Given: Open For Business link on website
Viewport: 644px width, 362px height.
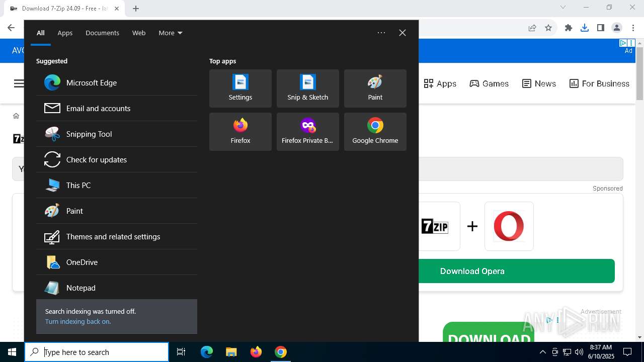Looking at the screenshot, I should [599, 83].
